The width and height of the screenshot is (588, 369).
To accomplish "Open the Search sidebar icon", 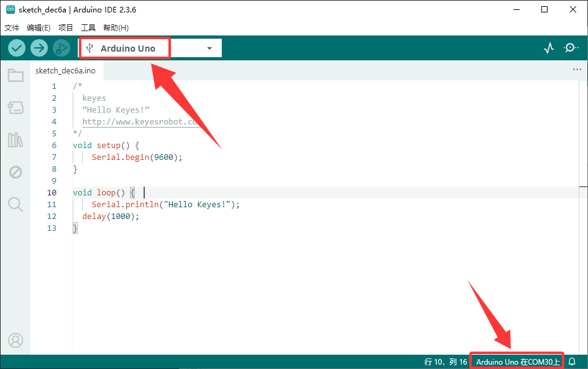I will tap(16, 205).
